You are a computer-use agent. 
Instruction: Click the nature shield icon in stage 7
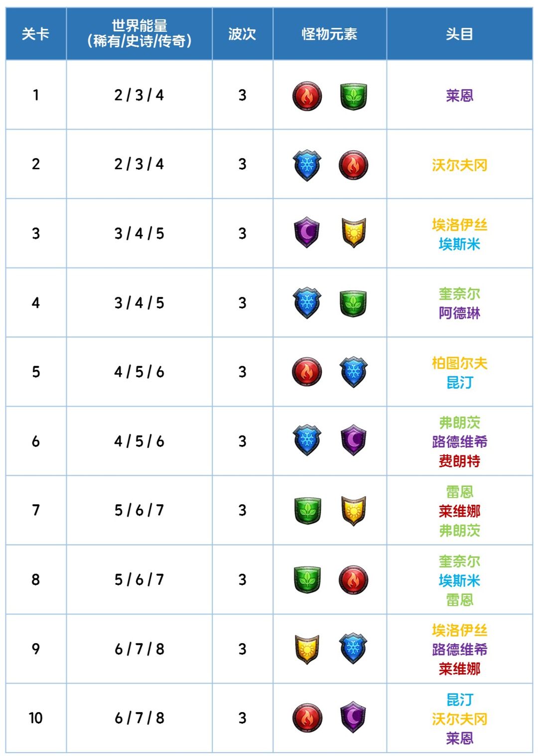(307, 511)
